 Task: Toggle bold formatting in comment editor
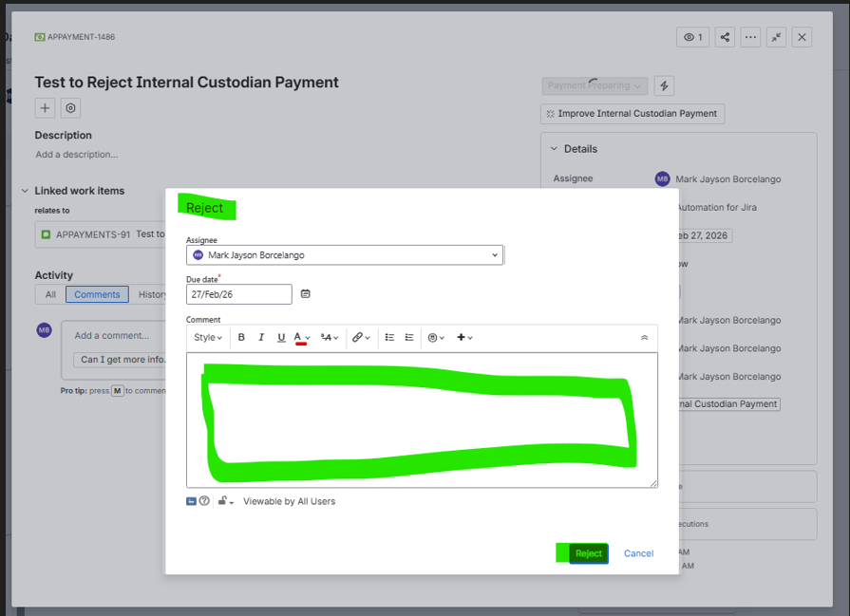coord(241,337)
